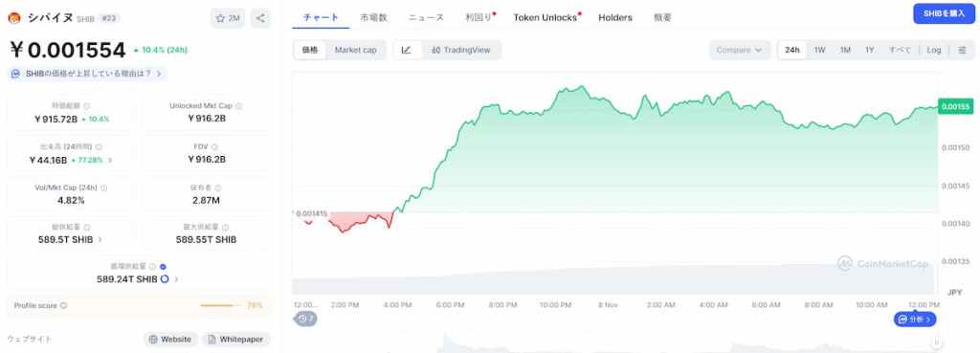The width and height of the screenshot is (980, 353).
Task: Click the 0.00155 current price tag
Action: [955, 106]
